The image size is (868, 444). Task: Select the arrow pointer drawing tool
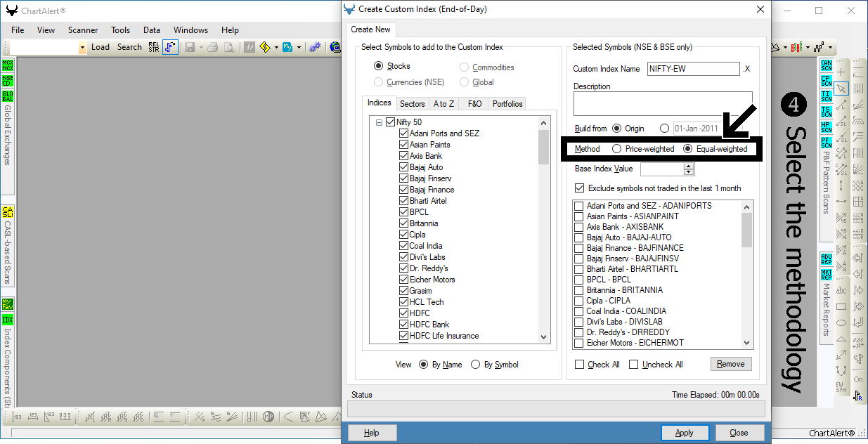click(x=841, y=89)
